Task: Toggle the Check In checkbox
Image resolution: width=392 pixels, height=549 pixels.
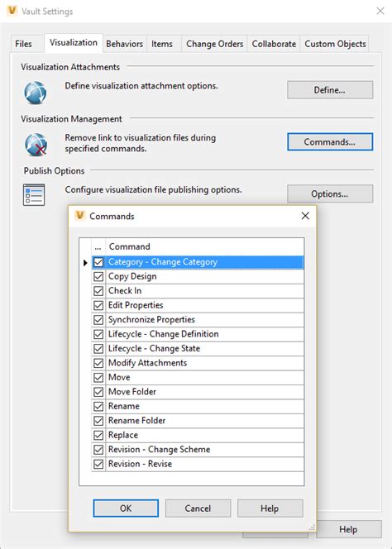Action: 98,291
